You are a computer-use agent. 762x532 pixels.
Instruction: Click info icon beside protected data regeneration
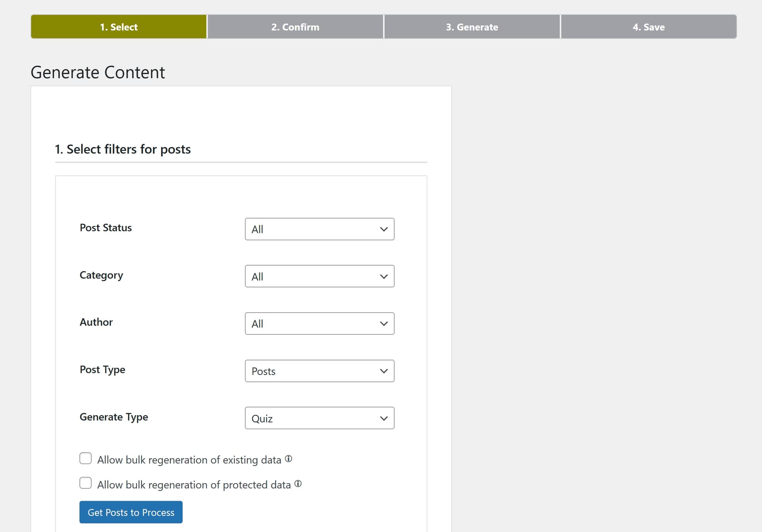[x=298, y=484]
